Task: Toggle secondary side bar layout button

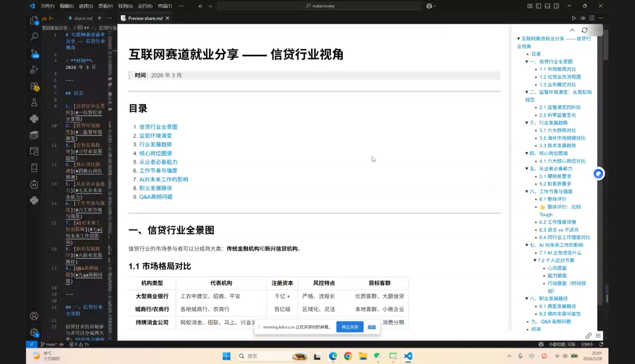Action: click(x=556, y=6)
